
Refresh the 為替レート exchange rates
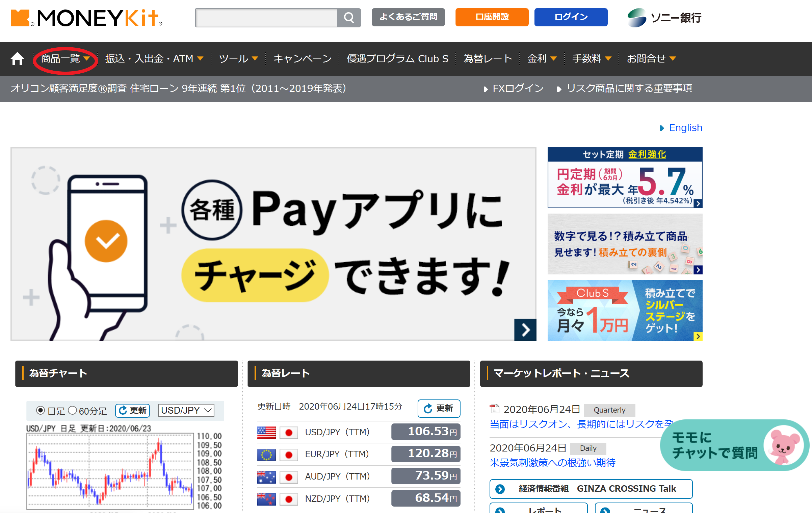point(439,408)
